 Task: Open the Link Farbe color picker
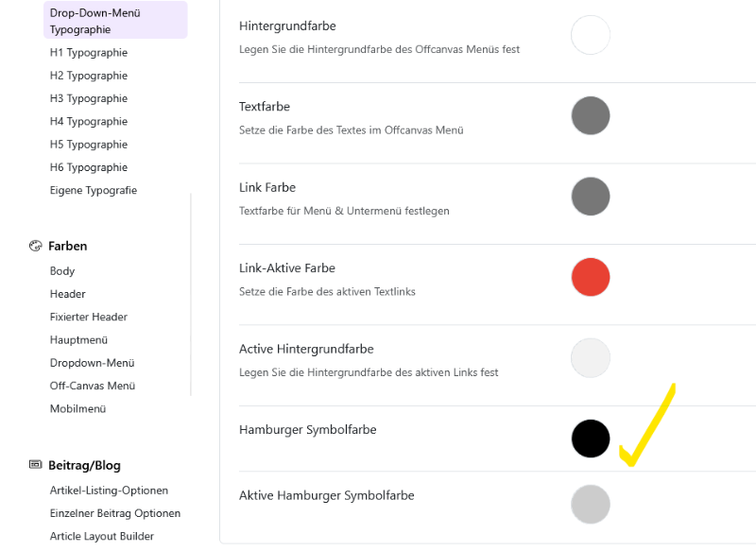pyautogui.click(x=591, y=197)
